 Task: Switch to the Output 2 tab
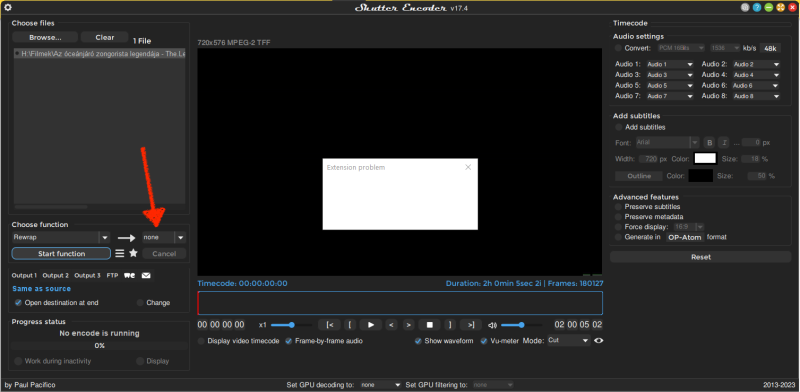pos(55,276)
